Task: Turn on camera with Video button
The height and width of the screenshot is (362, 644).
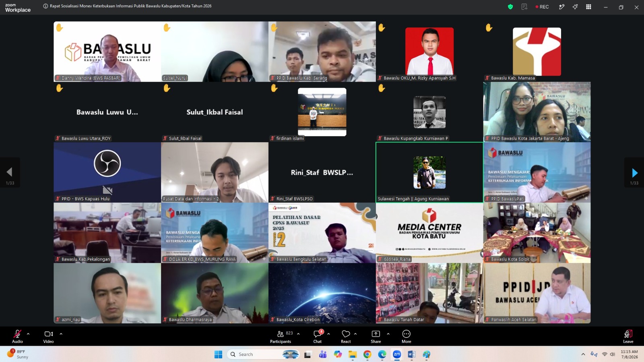Action: [x=48, y=334]
